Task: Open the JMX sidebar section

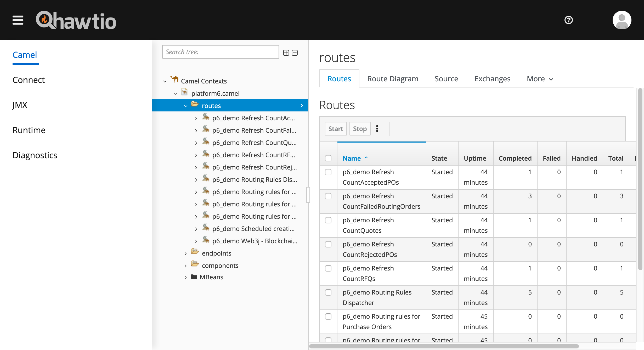Action: (20, 105)
